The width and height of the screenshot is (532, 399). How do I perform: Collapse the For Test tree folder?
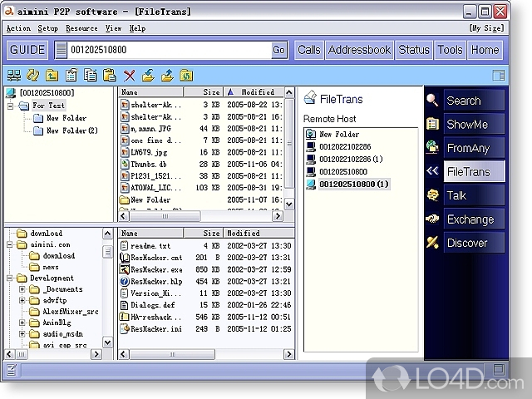(12, 106)
